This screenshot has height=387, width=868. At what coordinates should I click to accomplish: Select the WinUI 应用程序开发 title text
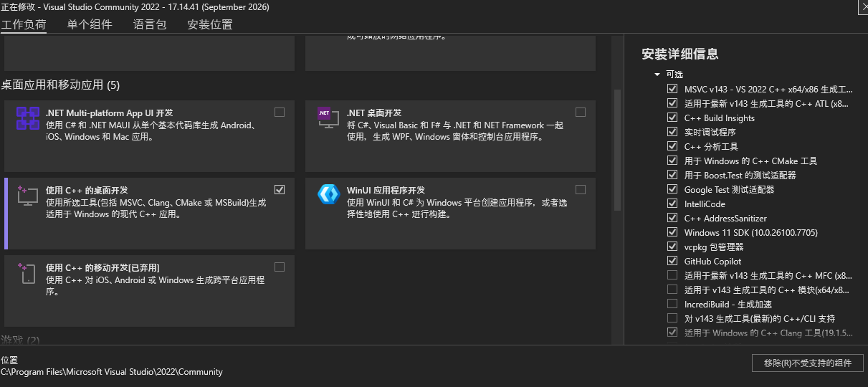click(x=386, y=190)
